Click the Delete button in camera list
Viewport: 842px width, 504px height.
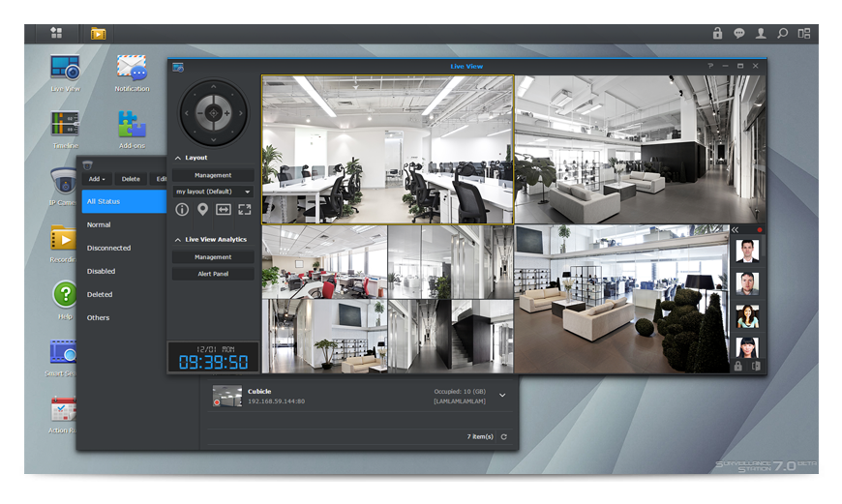(x=131, y=179)
